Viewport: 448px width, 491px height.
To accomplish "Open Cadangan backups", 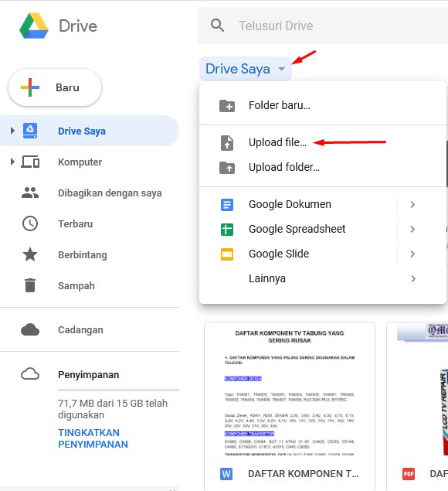I will 80,330.
